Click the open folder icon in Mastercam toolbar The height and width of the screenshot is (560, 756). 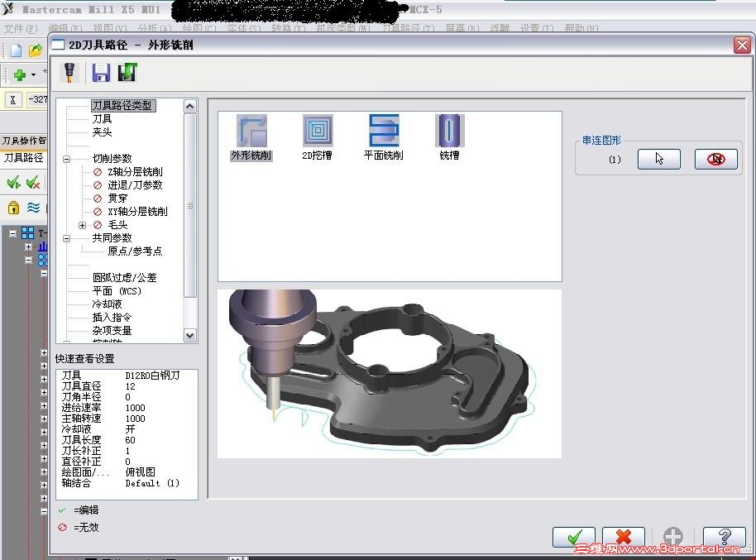point(36,50)
